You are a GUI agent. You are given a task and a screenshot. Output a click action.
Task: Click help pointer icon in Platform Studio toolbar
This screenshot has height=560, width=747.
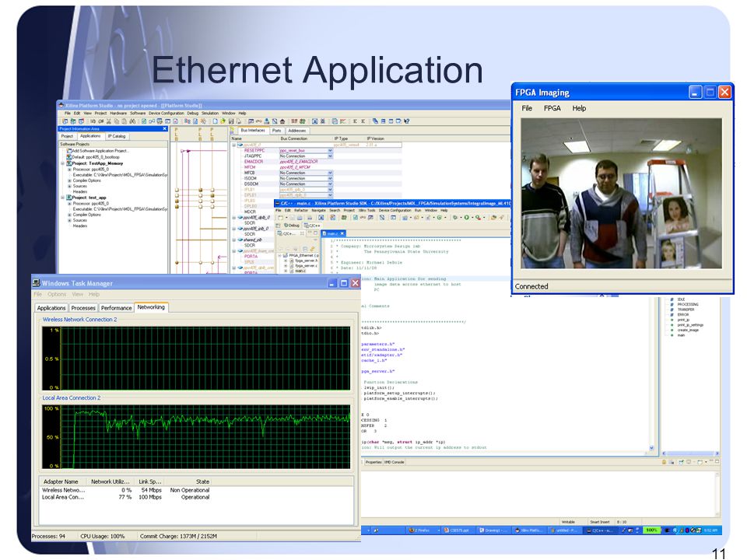406,121
